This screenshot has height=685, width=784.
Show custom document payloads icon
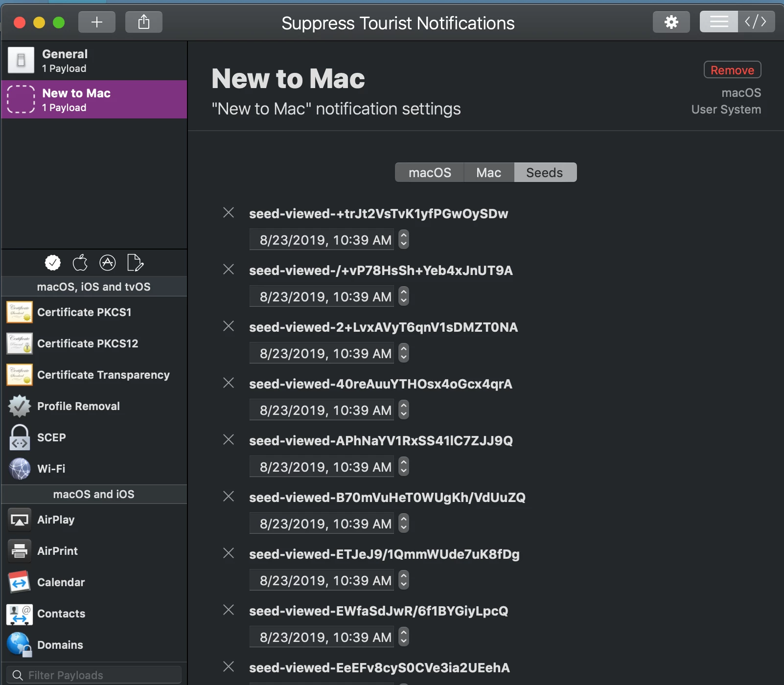[135, 263]
